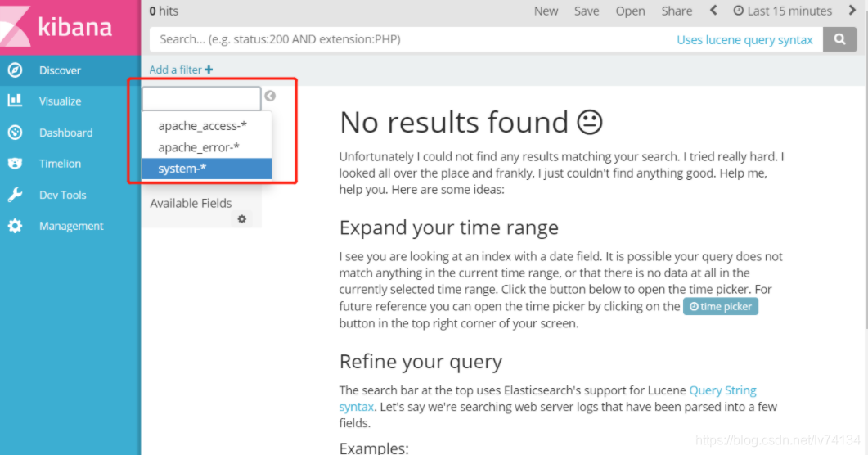Select system-* index pattern
Image resolution: width=868 pixels, height=455 pixels.
pyautogui.click(x=206, y=169)
